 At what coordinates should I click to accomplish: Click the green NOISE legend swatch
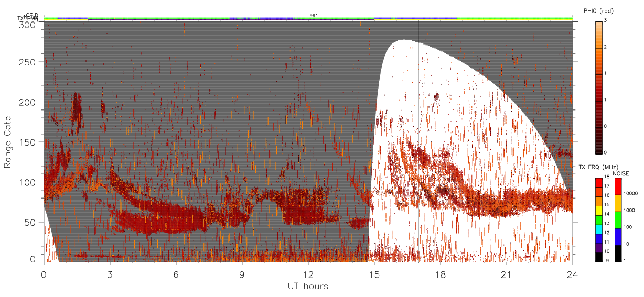point(618,220)
